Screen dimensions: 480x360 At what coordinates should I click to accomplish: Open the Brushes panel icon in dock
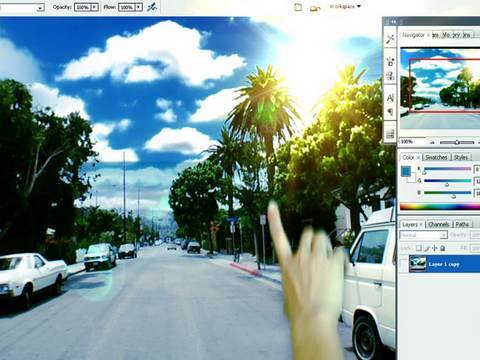(390, 61)
